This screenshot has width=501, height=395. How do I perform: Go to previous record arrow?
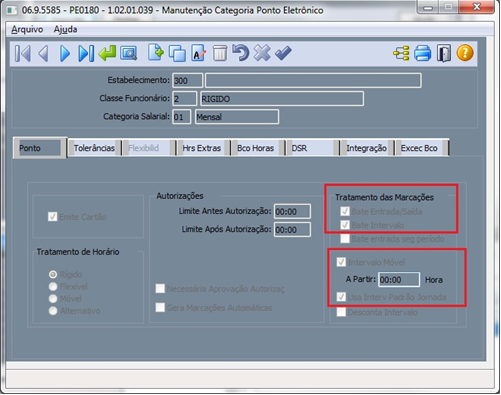44,53
